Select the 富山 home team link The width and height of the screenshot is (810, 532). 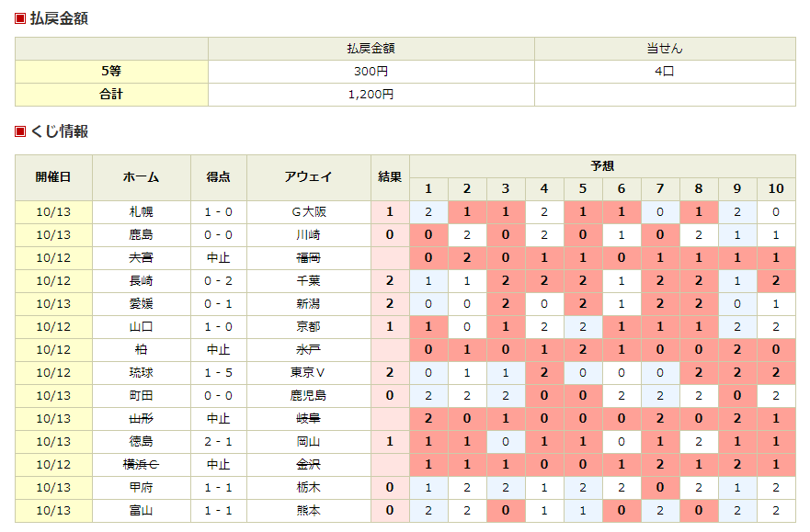click(x=141, y=511)
